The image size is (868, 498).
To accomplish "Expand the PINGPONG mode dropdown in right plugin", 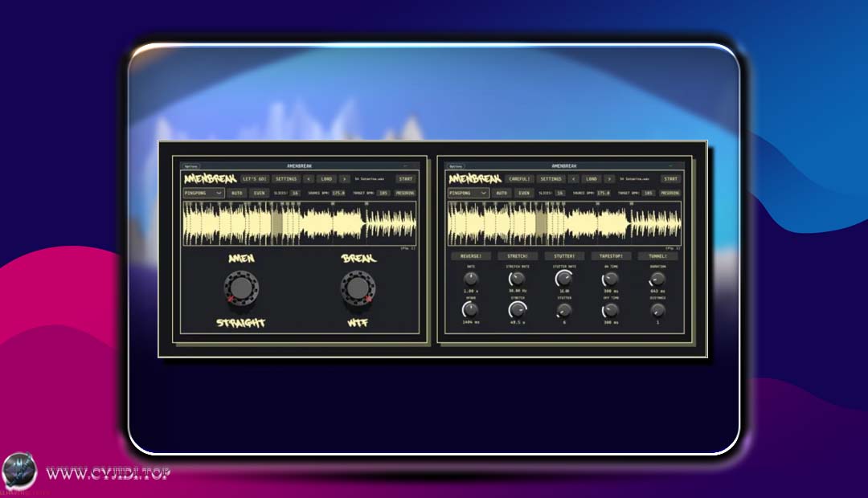I will 469,193.
